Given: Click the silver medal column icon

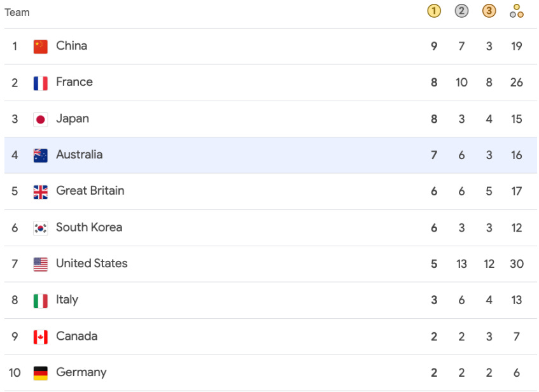Looking at the screenshot, I should coord(461,11).
